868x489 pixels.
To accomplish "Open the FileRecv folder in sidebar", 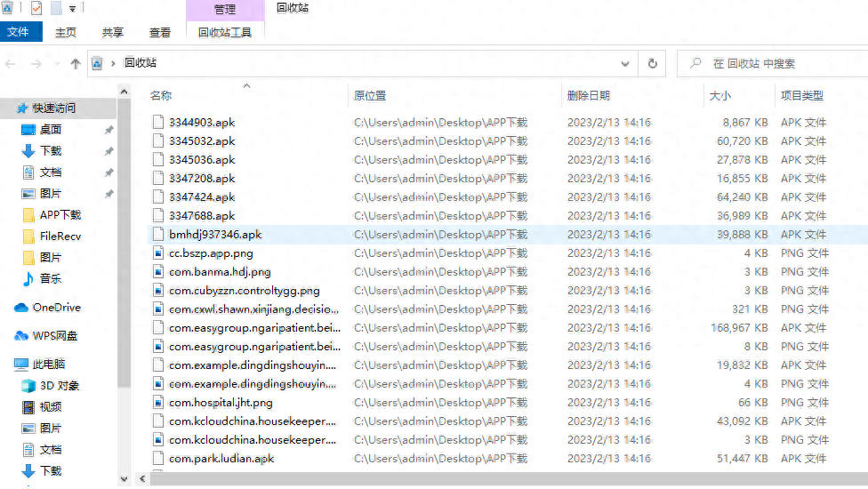I will tap(60, 236).
